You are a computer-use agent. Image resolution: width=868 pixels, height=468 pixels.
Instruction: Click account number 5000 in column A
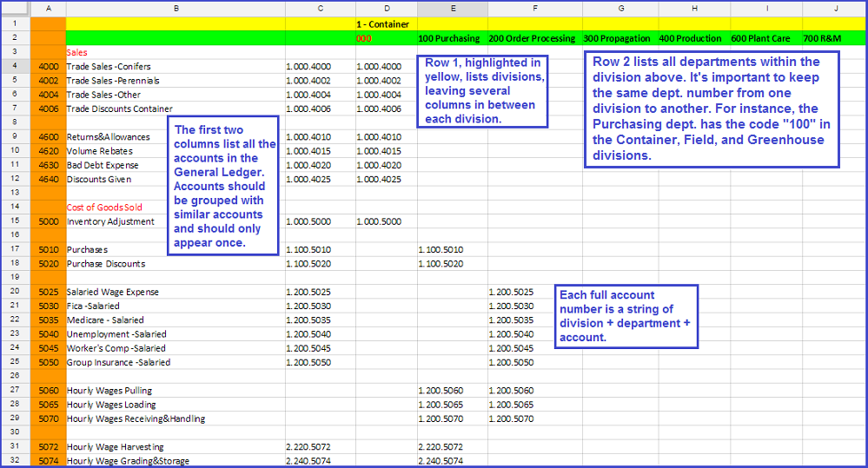pyautogui.click(x=49, y=221)
